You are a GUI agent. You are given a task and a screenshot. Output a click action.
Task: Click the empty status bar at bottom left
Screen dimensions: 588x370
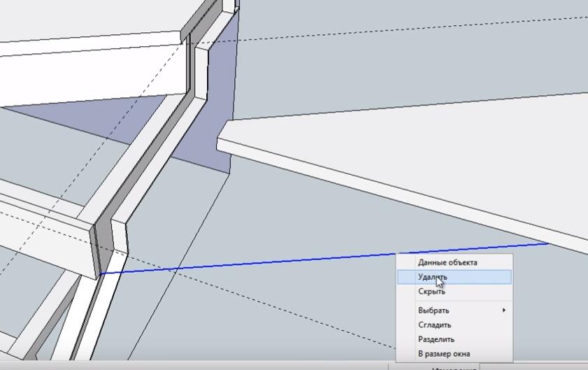tap(140, 366)
